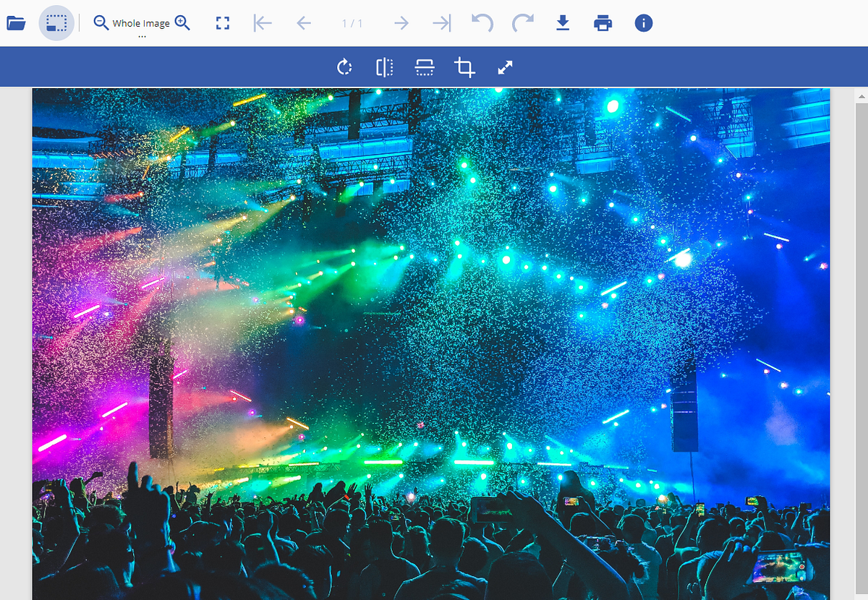Viewport: 868px width, 600px height.
Task: Open an image file
Action: point(17,22)
